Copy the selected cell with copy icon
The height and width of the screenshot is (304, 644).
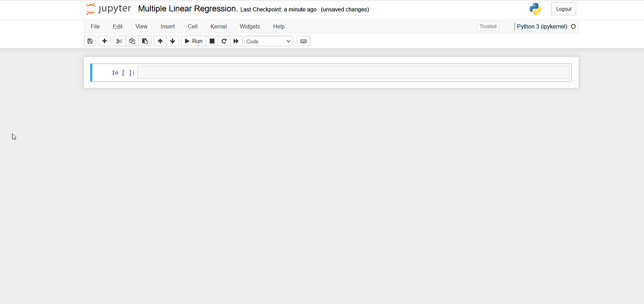pos(132,41)
